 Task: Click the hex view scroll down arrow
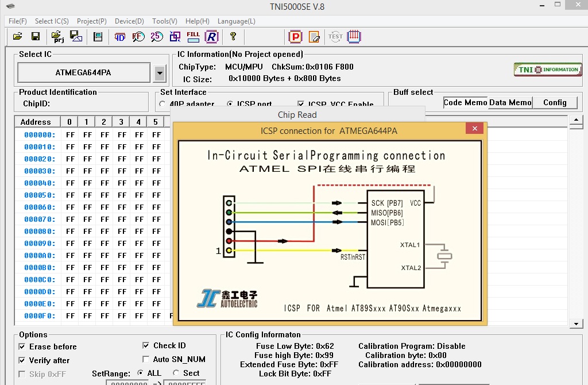tap(576, 324)
